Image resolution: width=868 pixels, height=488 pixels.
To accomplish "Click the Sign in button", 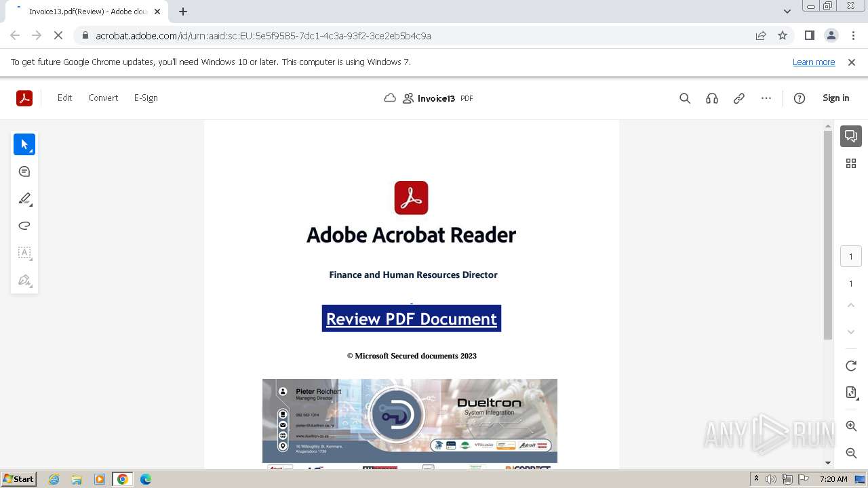I will click(x=835, y=98).
